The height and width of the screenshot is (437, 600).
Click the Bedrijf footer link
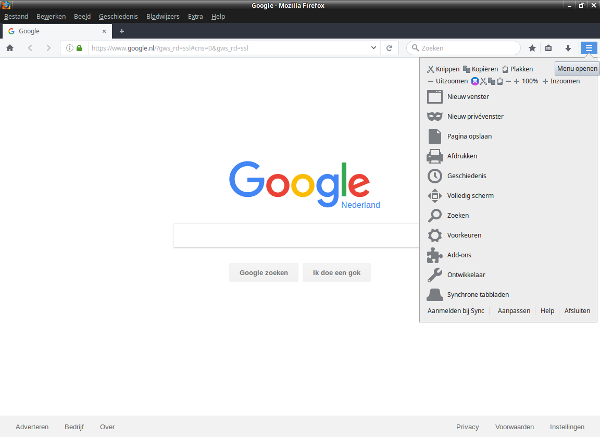point(74,427)
